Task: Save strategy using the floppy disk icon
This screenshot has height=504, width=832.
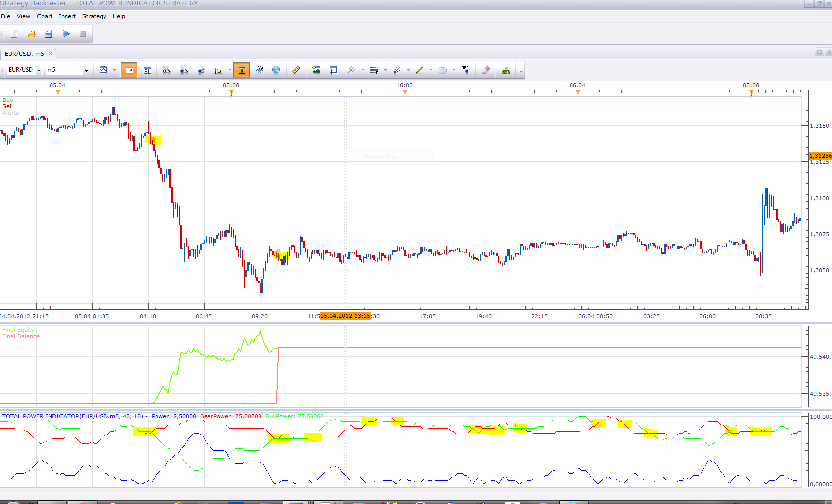Action: pos(49,34)
